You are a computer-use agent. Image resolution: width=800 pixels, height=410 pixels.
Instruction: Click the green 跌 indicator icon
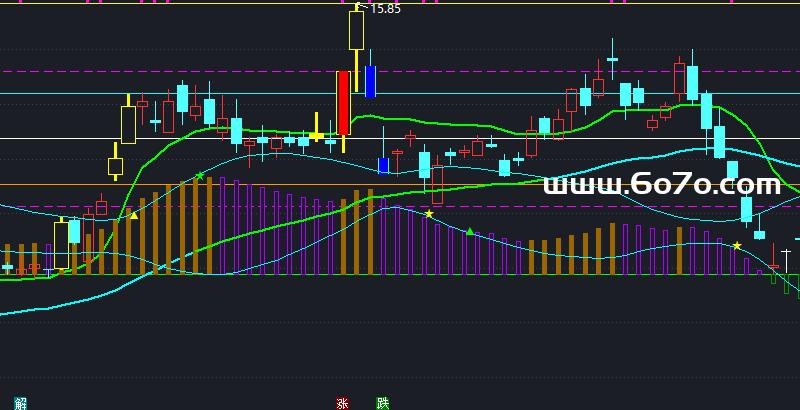click(x=382, y=404)
